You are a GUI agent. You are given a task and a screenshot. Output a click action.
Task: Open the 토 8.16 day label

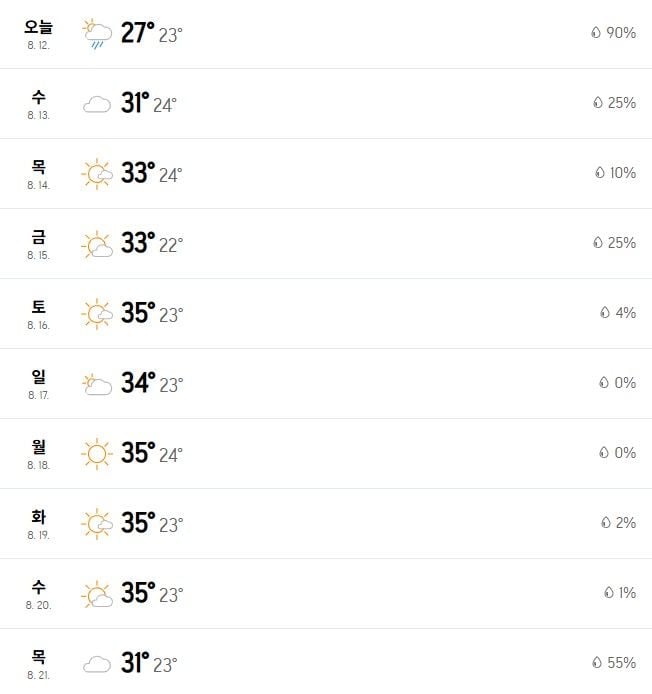click(39, 314)
